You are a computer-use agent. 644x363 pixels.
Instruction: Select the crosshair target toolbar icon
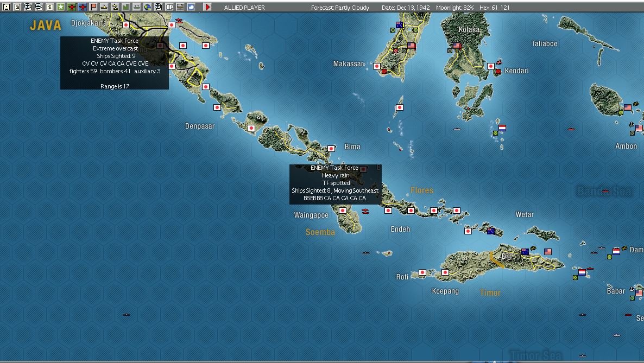click(159, 7)
